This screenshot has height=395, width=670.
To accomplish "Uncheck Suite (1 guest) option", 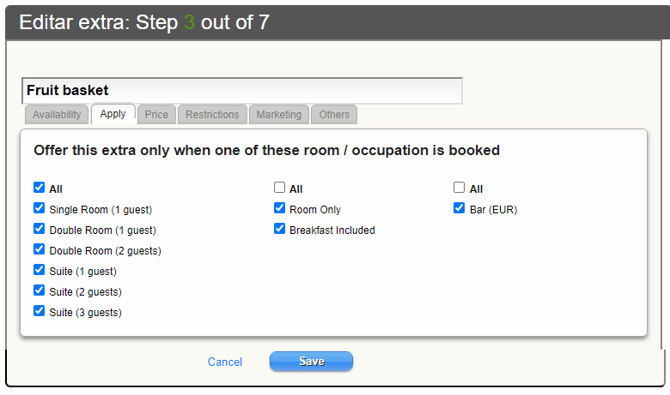I will click(x=39, y=269).
